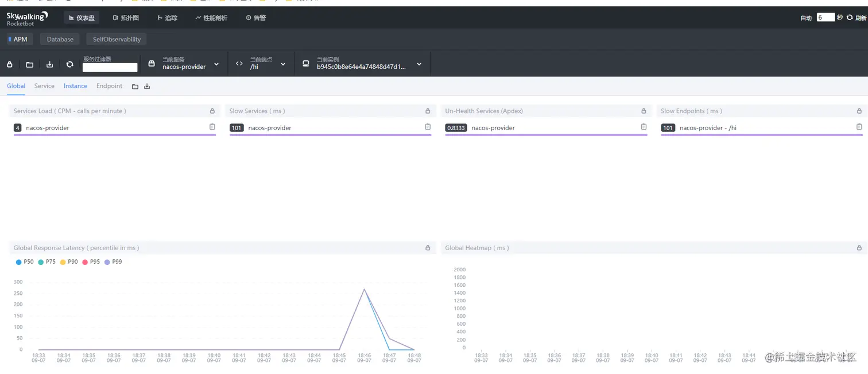Click nacos-provider - /hi in Slow Endpoints

708,128
